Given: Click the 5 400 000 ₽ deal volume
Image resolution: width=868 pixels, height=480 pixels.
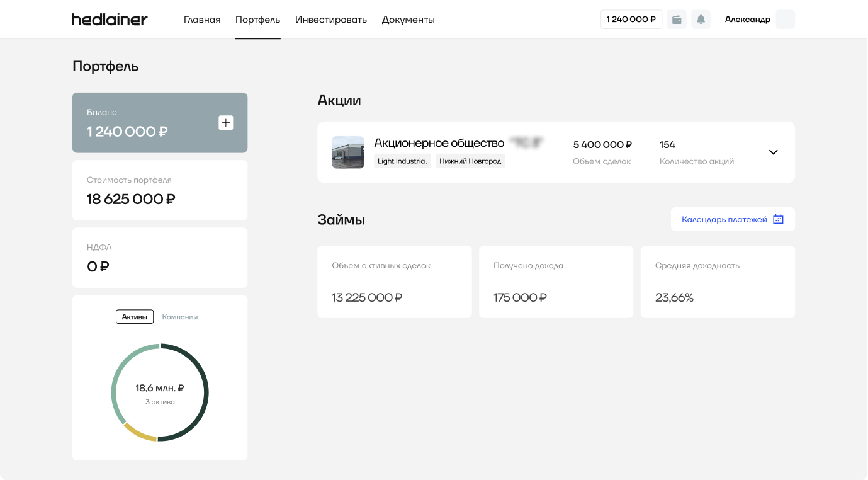Looking at the screenshot, I should pos(602,145).
